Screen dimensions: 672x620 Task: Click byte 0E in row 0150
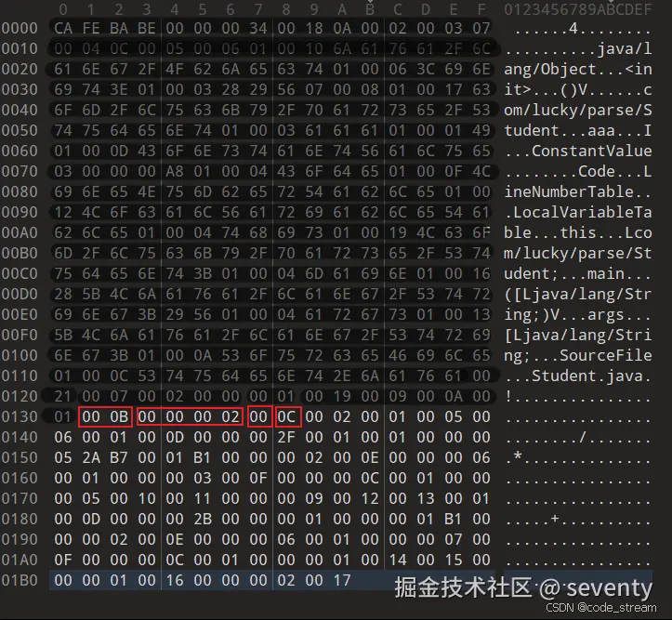[x=370, y=457]
